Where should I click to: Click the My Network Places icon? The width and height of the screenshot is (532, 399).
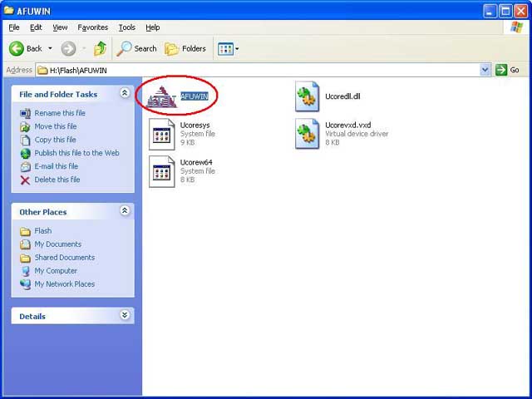coord(25,284)
